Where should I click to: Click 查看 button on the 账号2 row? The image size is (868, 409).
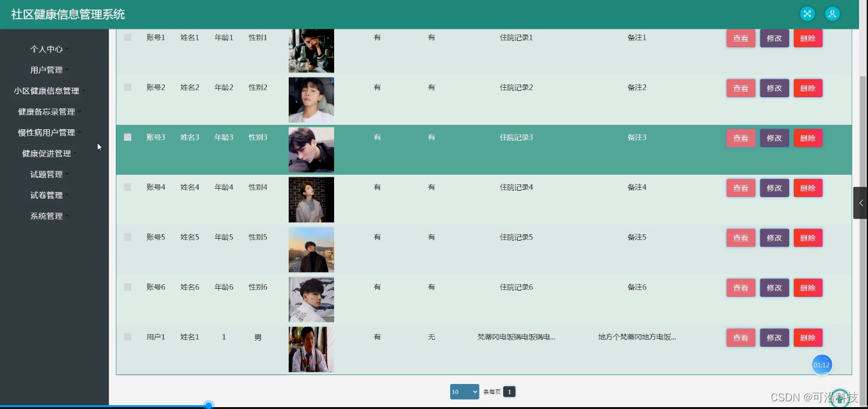[741, 88]
